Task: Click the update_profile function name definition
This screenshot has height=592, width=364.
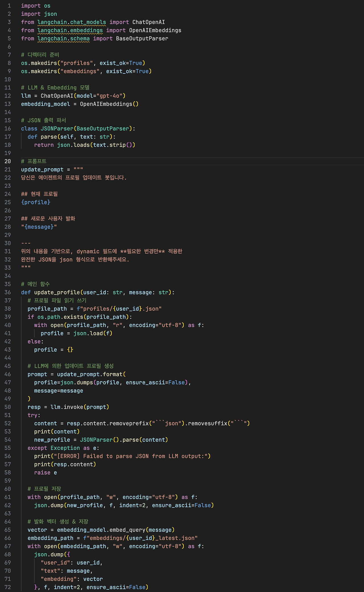Action: [x=57, y=292]
